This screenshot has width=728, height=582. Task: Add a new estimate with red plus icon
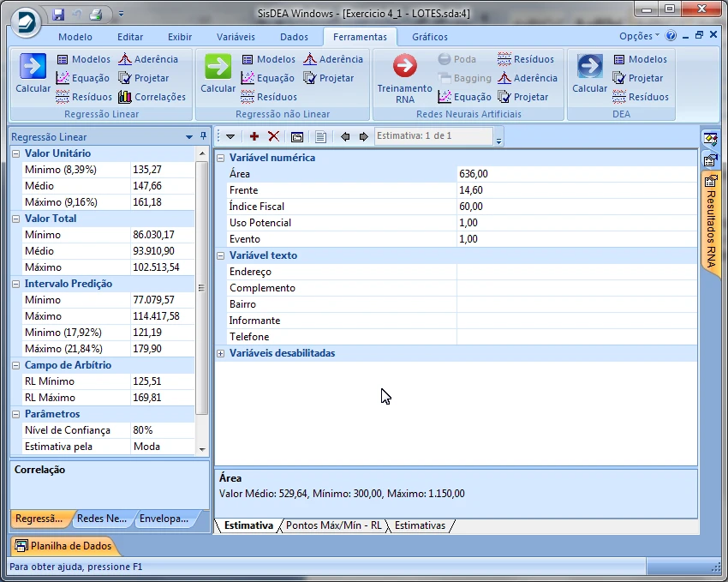pos(254,136)
